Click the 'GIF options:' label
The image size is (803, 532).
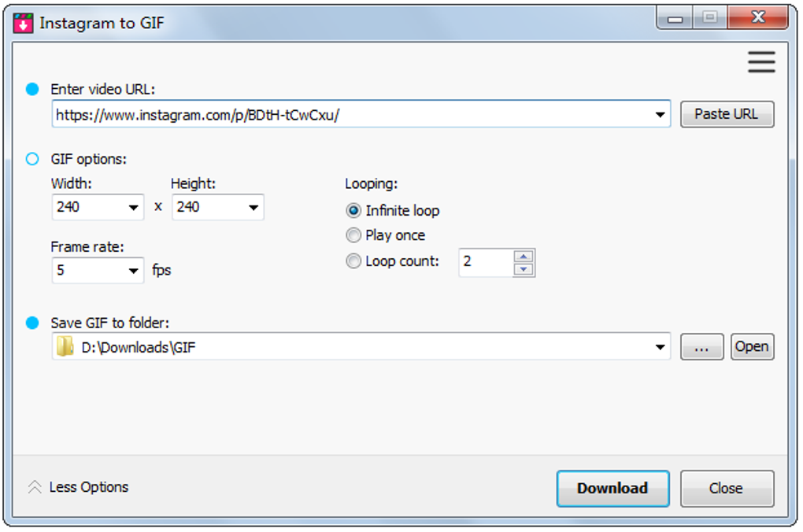click(88, 159)
